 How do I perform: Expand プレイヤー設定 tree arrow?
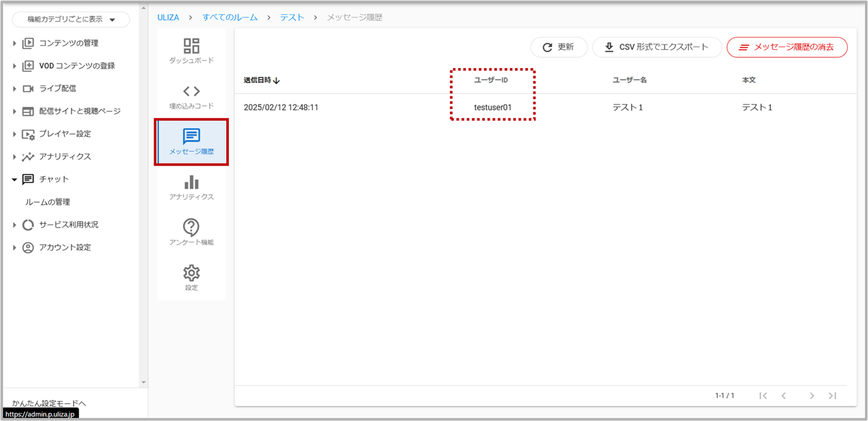pyautogui.click(x=15, y=134)
